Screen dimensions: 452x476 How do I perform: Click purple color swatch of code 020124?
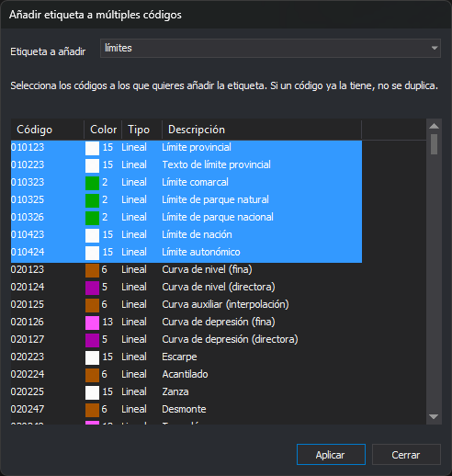point(92,288)
